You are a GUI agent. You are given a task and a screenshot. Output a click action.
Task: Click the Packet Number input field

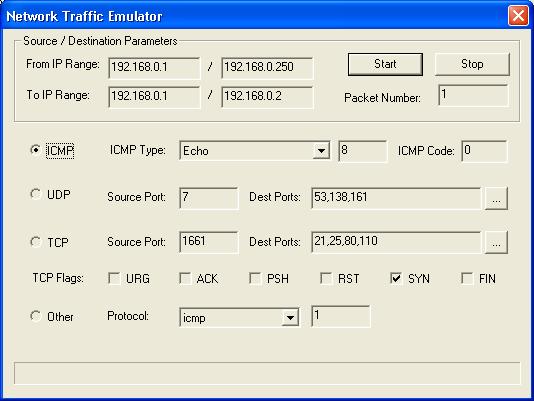[474, 95]
